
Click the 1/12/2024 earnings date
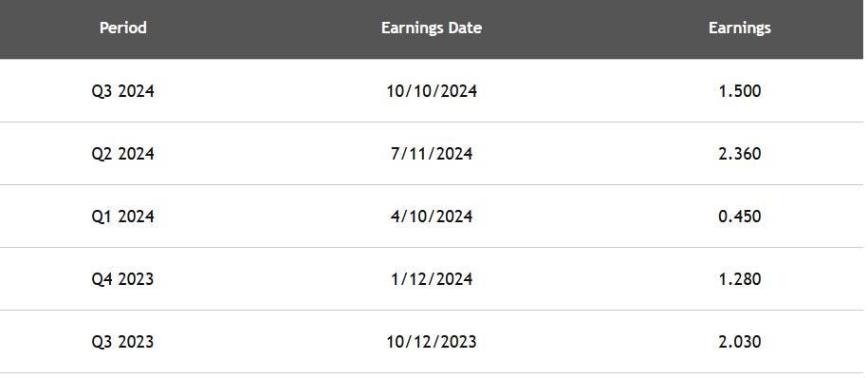[432, 279]
